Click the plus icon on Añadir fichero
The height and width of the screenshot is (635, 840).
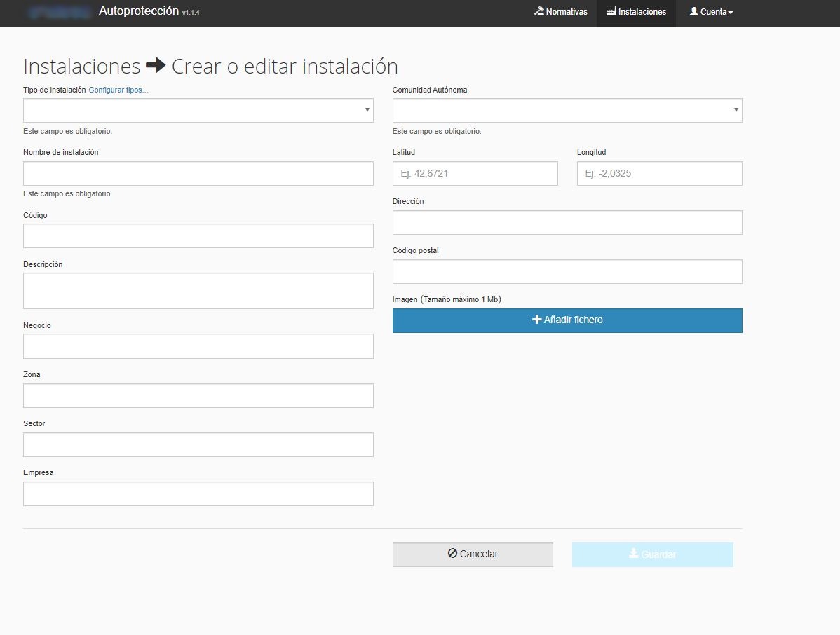tap(537, 320)
